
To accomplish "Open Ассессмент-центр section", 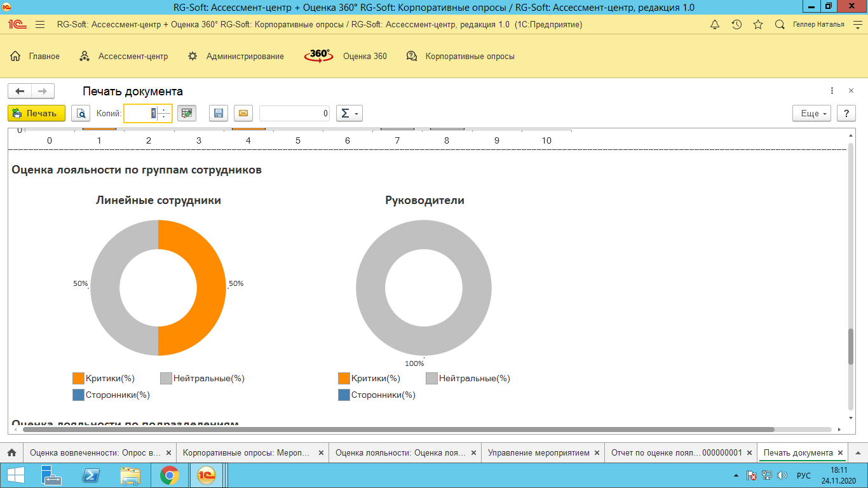I will pyautogui.click(x=123, y=56).
